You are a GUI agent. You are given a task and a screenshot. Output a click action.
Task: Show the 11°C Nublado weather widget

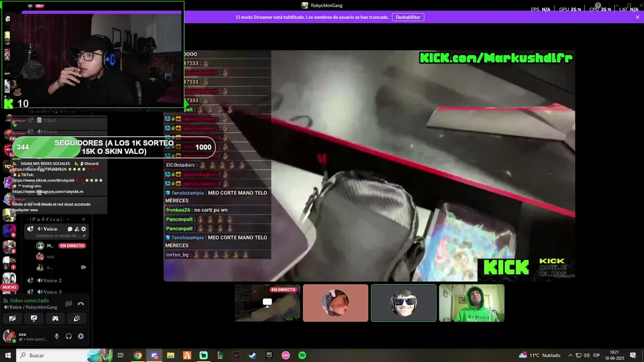pyautogui.click(x=539, y=355)
